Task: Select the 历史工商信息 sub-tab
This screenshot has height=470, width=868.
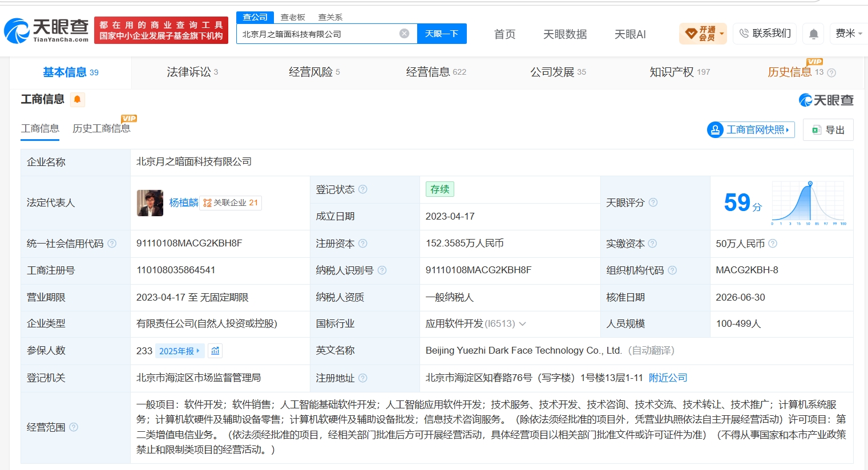Action: tap(101, 128)
